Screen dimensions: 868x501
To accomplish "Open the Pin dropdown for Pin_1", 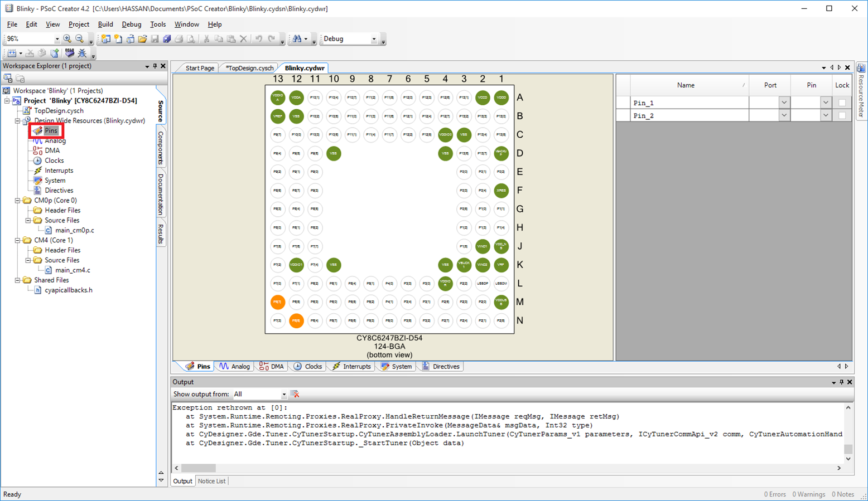I will pos(826,103).
